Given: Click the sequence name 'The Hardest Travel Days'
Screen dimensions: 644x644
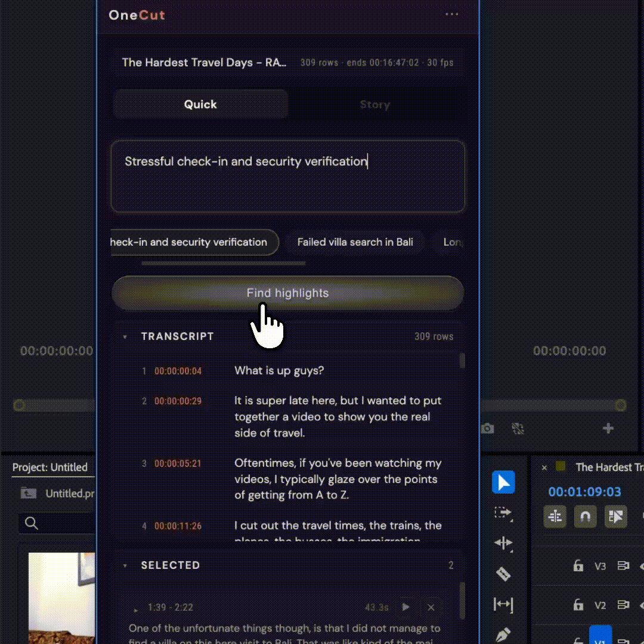Looking at the screenshot, I should point(204,63).
